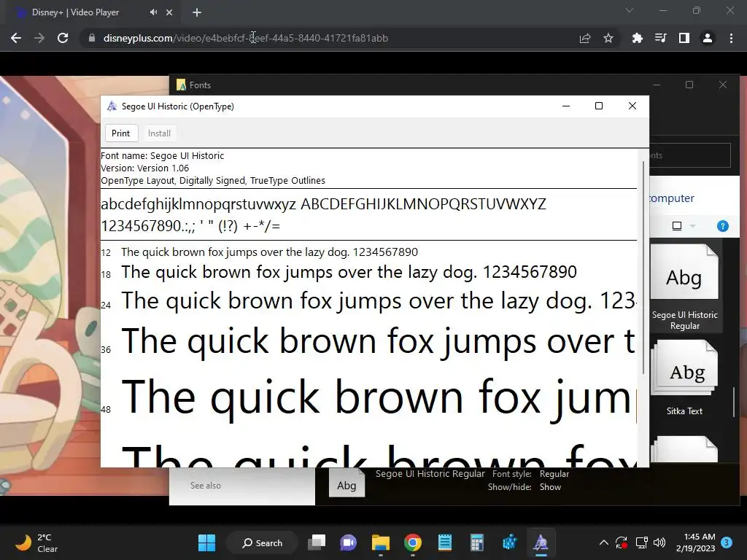747x560 pixels.
Task: Click See also in Fonts window
Action: click(x=205, y=485)
